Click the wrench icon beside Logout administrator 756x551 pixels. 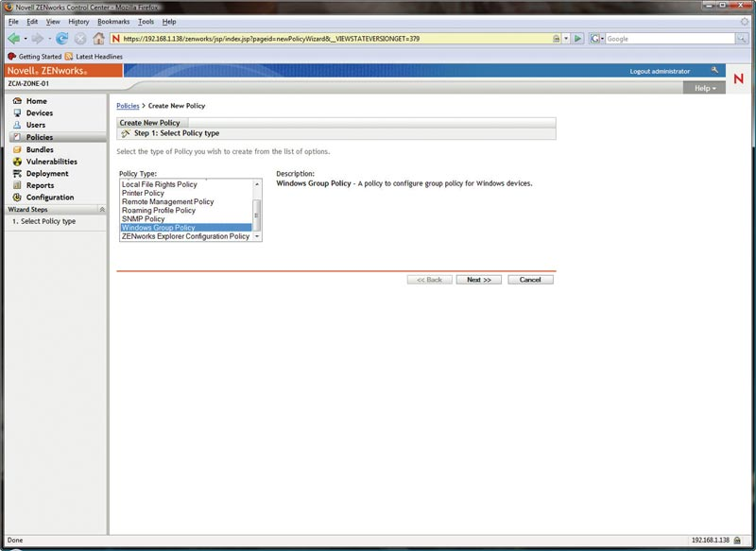click(x=714, y=70)
